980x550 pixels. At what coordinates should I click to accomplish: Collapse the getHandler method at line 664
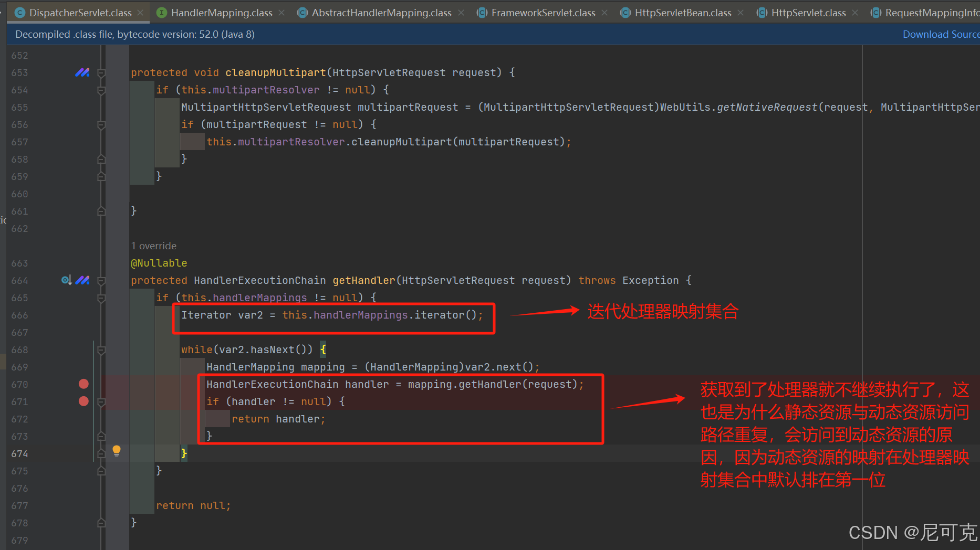[x=101, y=281]
